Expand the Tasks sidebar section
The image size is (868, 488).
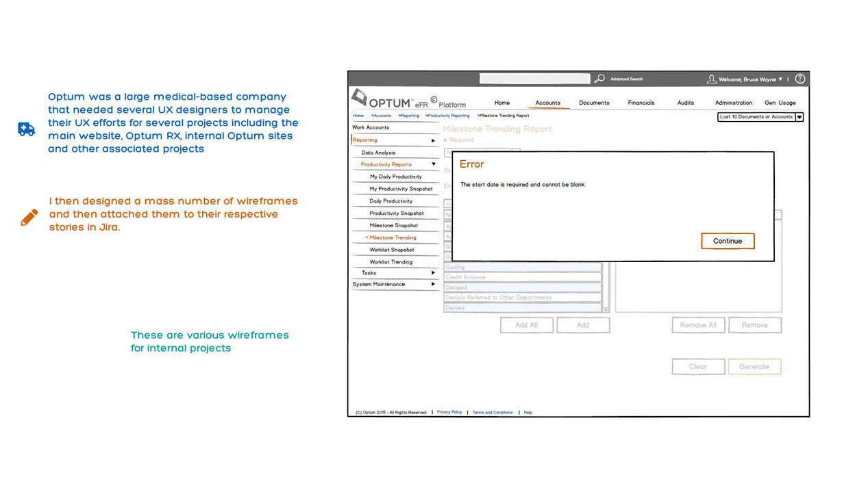[433, 272]
